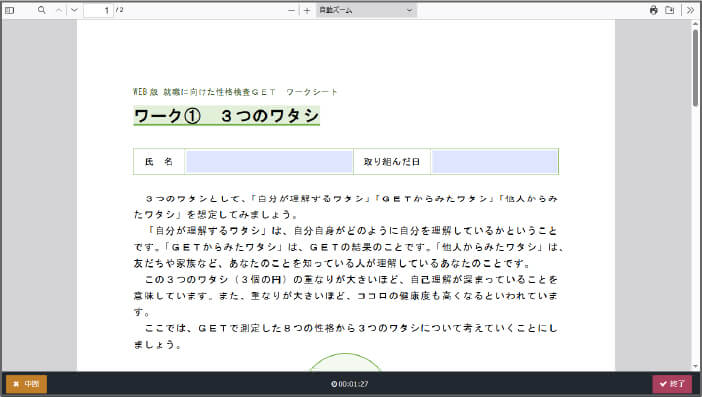This screenshot has height=397, width=702.
Task: Go to the next page
Action: [x=74, y=10]
